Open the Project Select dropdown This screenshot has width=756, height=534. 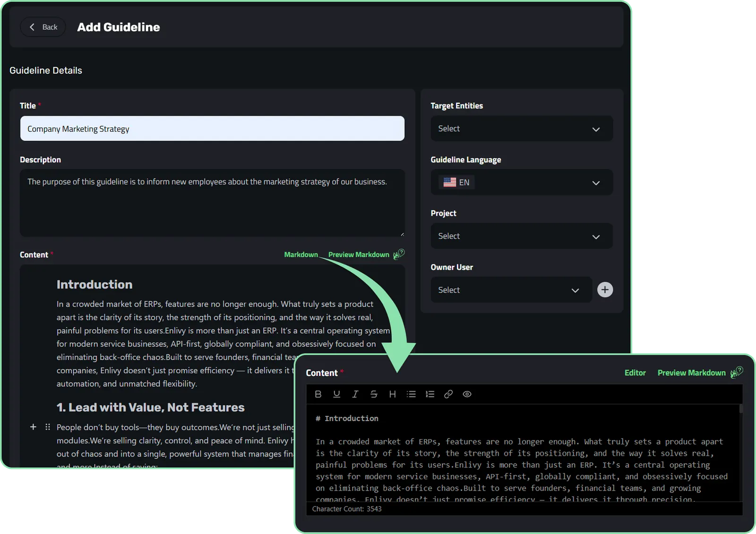click(x=522, y=236)
